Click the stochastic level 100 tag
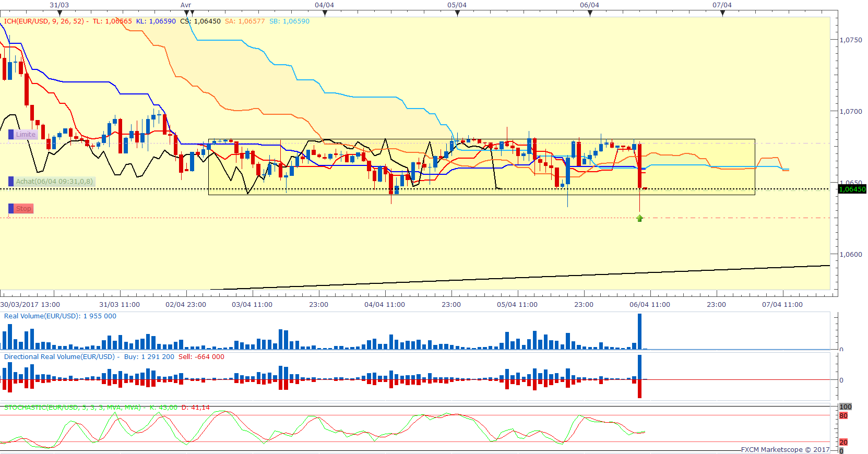This screenshot has height=454, width=868. pyautogui.click(x=845, y=407)
